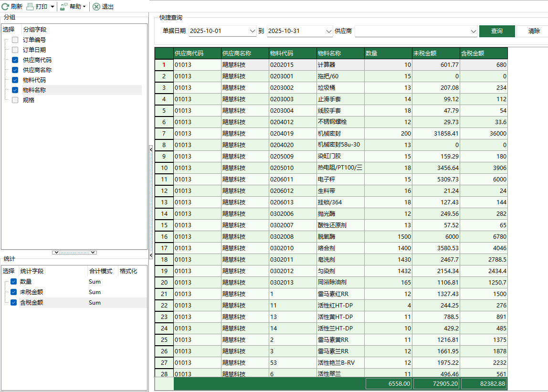Check the 规格 grouping field
This screenshot has width=548, height=392.
(15, 100)
